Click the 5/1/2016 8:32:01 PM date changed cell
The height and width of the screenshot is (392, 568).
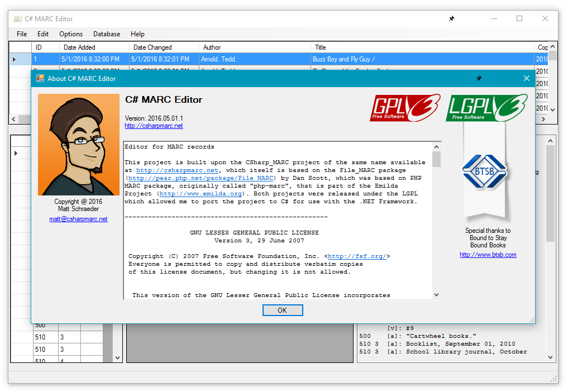pyautogui.click(x=164, y=59)
